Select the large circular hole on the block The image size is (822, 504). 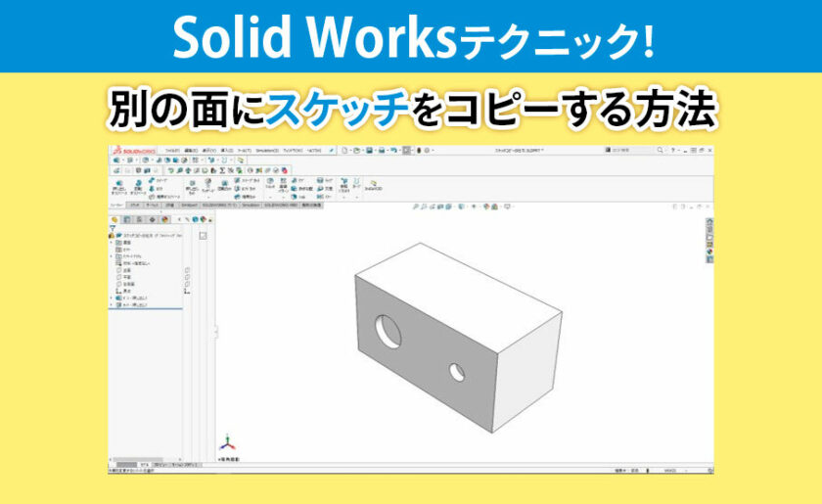click(x=388, y=332)
